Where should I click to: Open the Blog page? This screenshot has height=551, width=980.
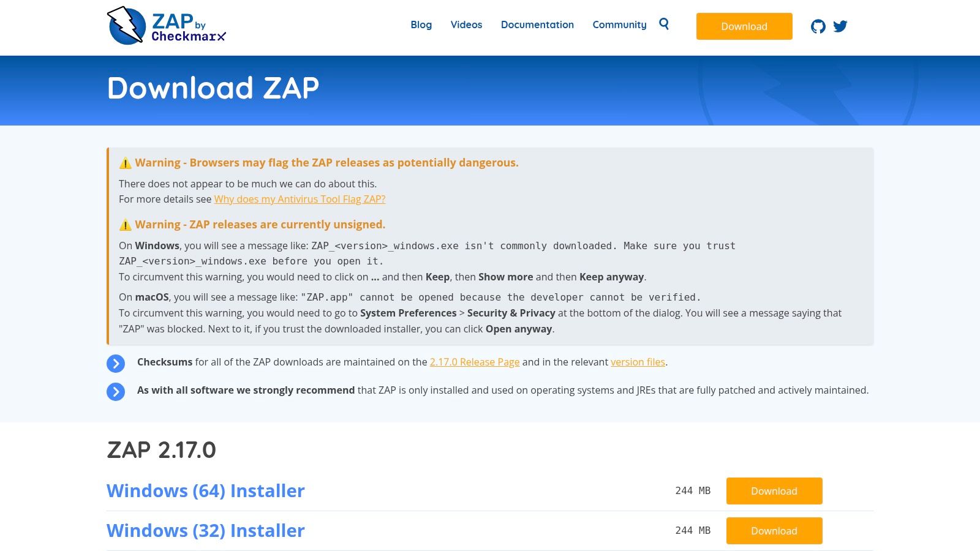pos(421,24)
